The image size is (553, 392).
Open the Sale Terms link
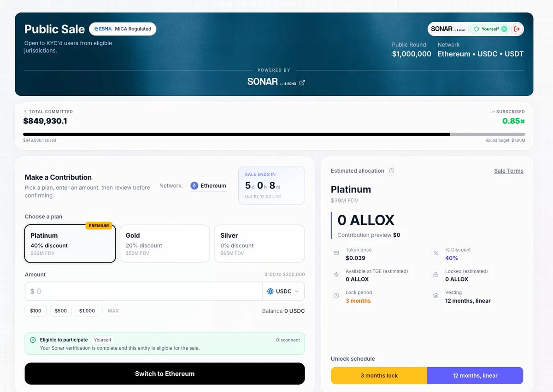tap(509, 171)
